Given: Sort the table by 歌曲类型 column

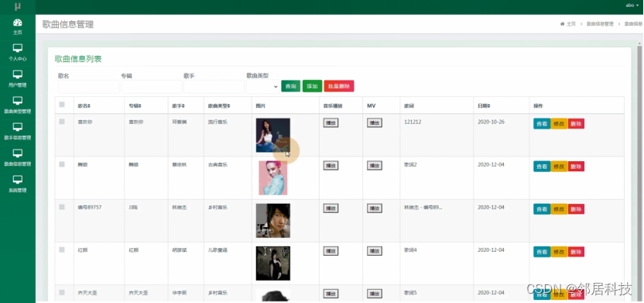Looking at the screenshot, I should [x=219, y=106].
